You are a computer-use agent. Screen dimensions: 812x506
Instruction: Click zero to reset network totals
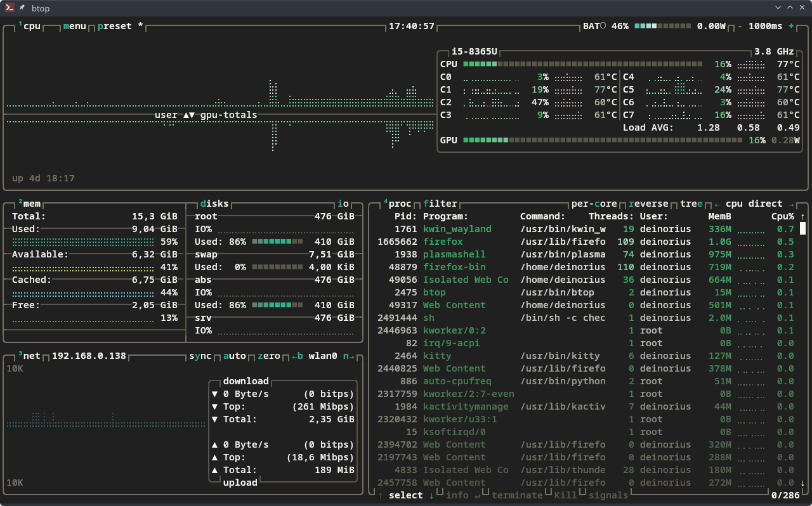pos(268,356)
